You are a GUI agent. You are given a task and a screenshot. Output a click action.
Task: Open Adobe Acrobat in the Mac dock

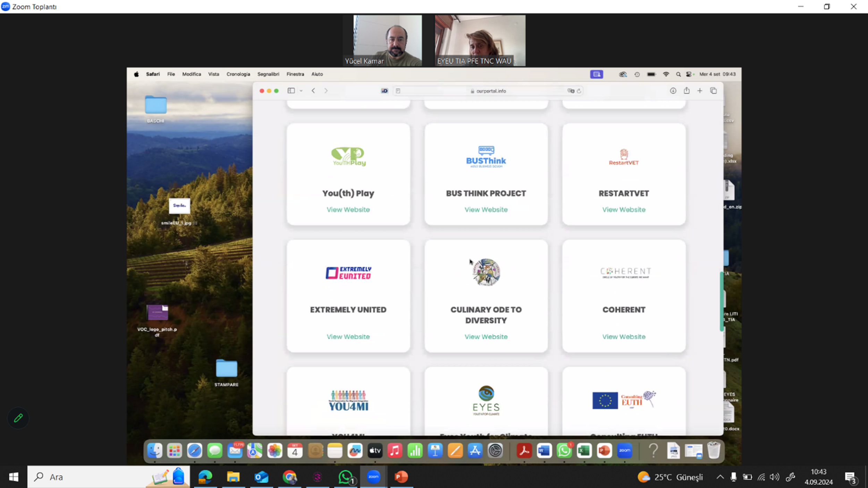point(524,451)
